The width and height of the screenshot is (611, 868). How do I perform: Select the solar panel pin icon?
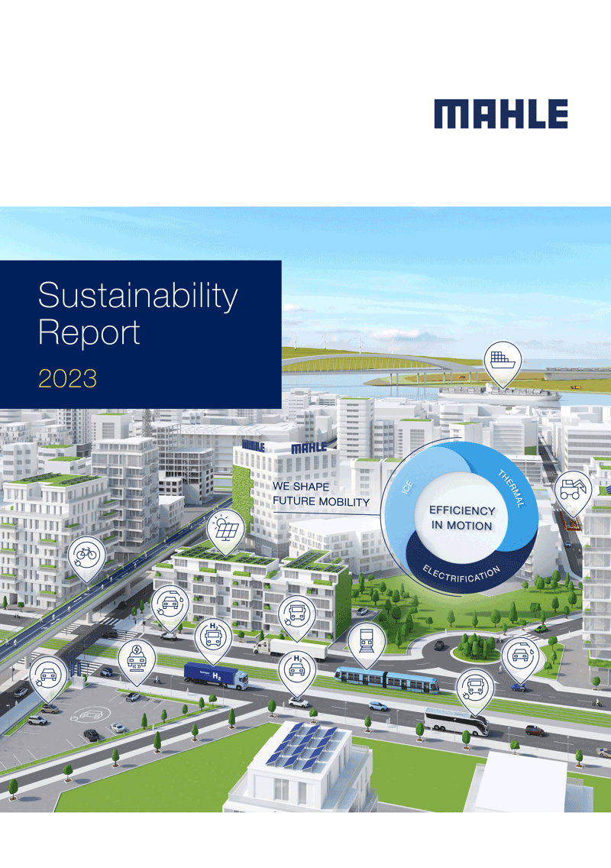tap(226, 529)
